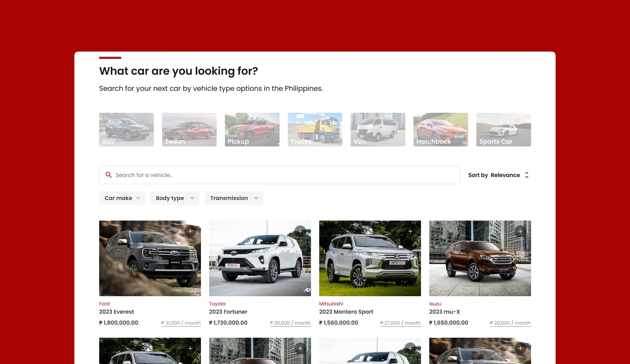This screenshot has height=364, width=630.
Task: Select the Sedan vehicle type tile
Action: (189, 130)
